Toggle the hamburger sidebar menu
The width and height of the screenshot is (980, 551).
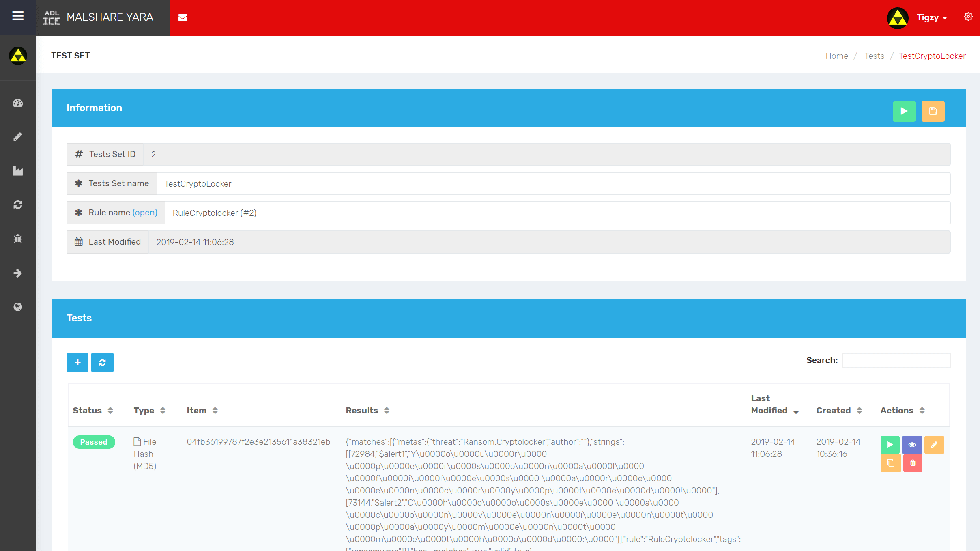point(18,16)
